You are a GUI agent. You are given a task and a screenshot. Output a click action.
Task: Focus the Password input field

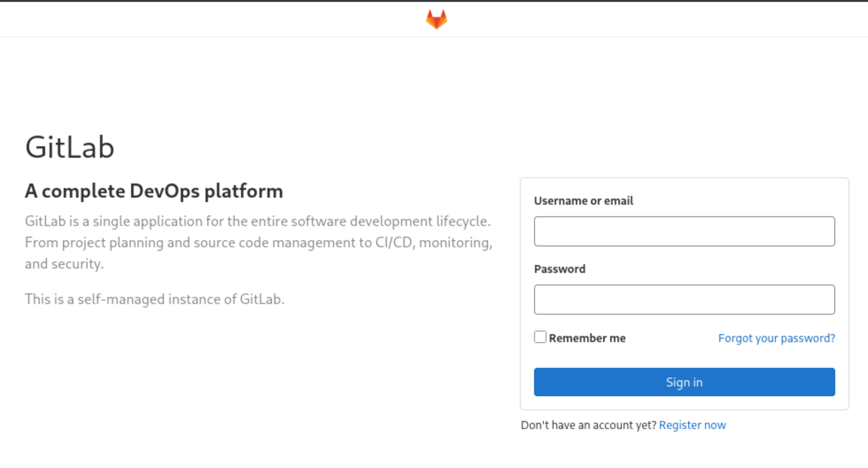tap(684, 300)
